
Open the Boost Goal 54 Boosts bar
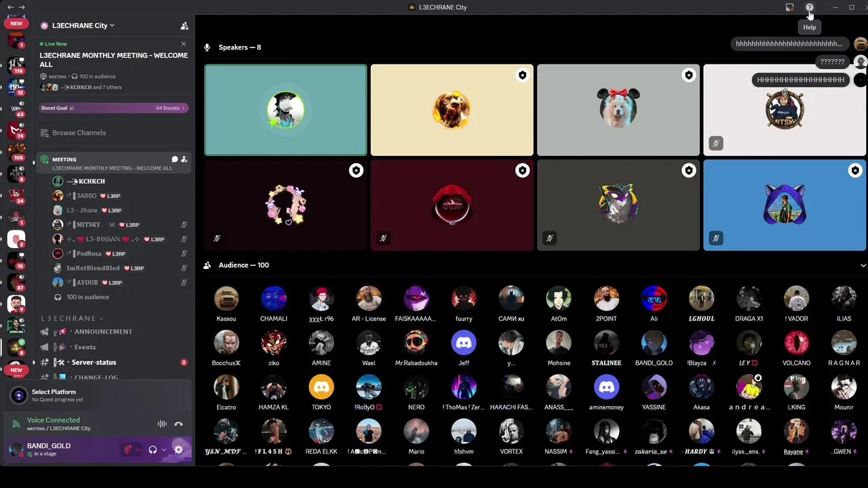[x=113, y=108]
